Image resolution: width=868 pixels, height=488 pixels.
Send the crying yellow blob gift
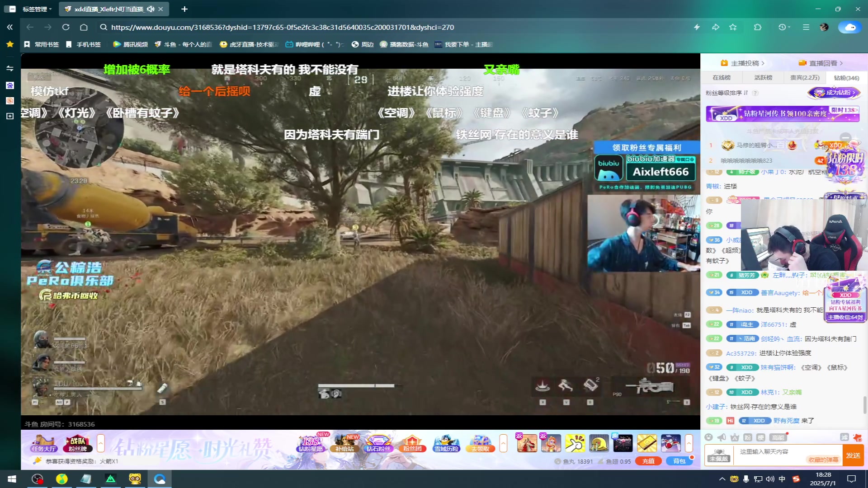[599, 443]
